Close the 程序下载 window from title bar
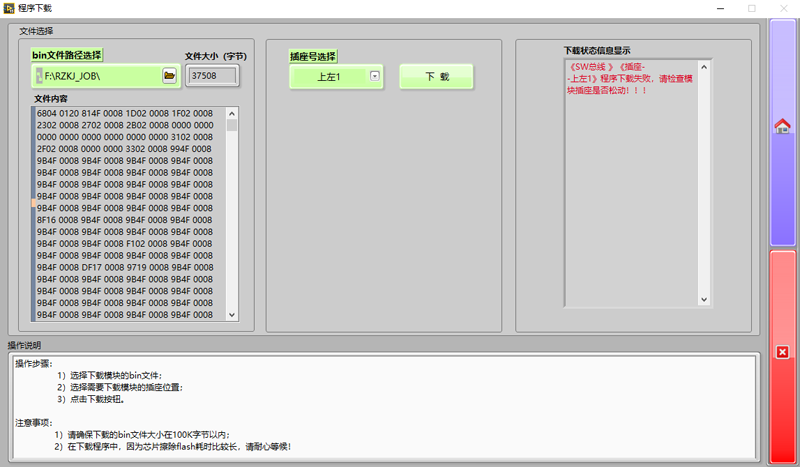 click(x=783, y=8)
